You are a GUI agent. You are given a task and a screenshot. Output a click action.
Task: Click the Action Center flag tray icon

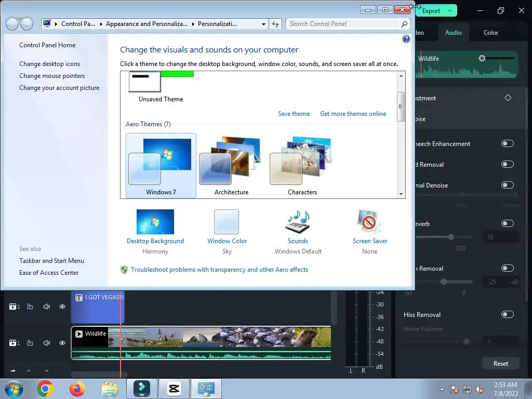coord(455,390)
